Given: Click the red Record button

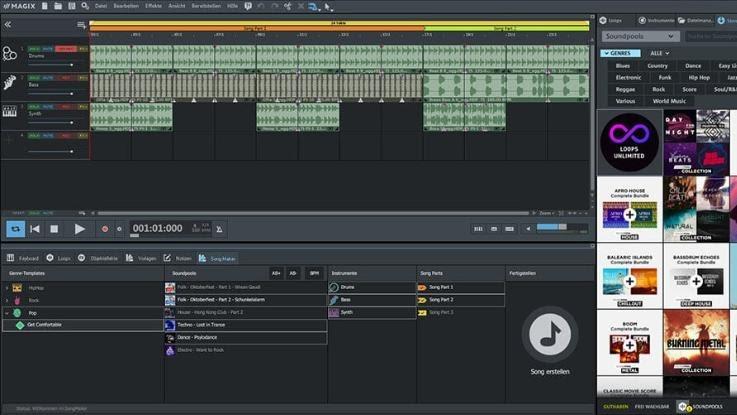Looking at the screenshot, I should click(x=105, y=229).
